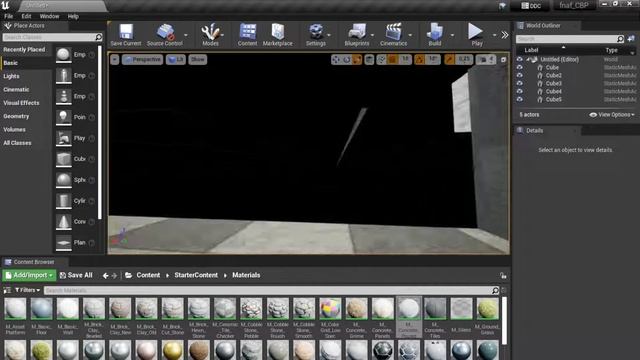640x360 pixels.
Task: Toggle grid snapping in viewport
Action: pos(392,60)
